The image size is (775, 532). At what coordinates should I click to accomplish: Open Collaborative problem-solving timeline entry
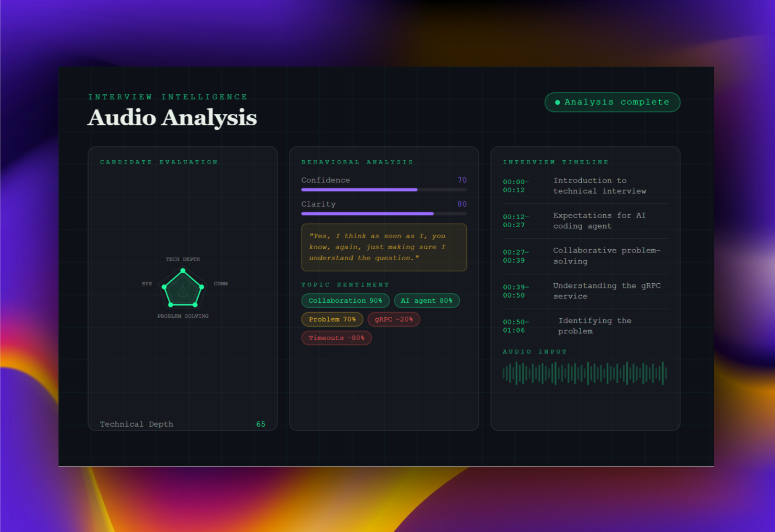(585, 256)
